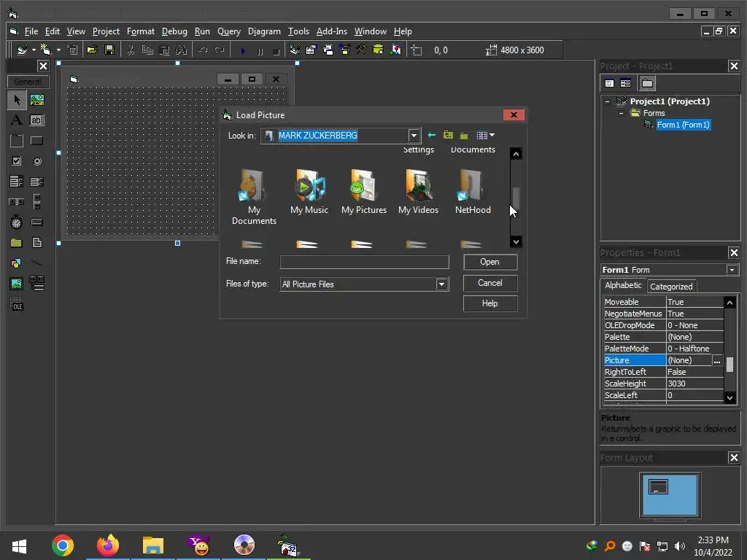Image resolution: width=747 pixels, height=560 pixels.
Task: Expand the Add Project dropdown arrow
Action: pos(34,50)
